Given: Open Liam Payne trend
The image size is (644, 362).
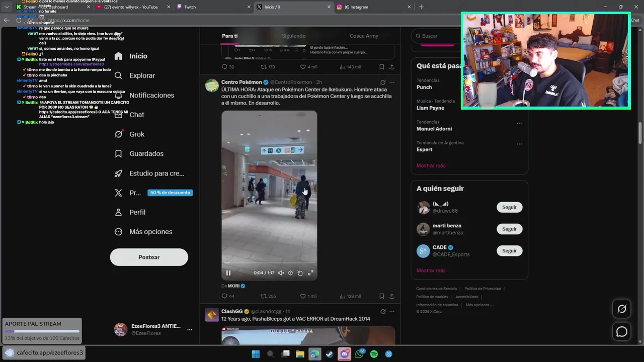Looking at the screenshot, I should 430,108.
